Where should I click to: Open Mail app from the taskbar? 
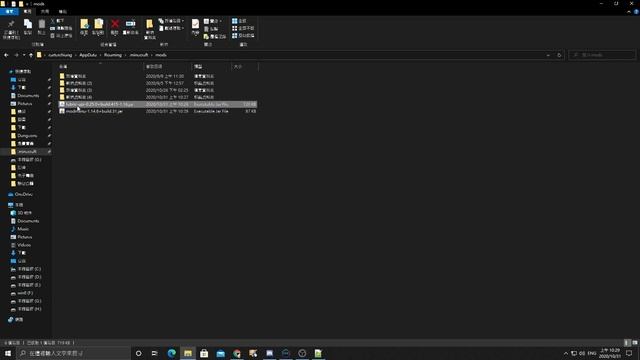pos(220,353)
